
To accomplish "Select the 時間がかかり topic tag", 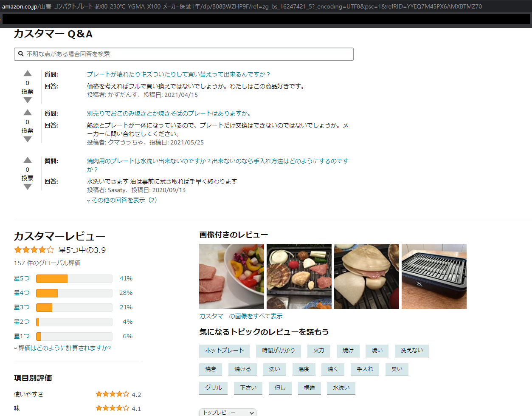I will 279,351.
